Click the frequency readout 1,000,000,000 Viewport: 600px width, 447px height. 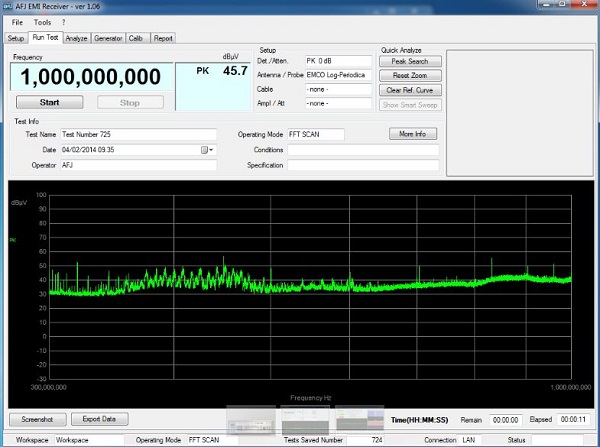coord(91,77)
